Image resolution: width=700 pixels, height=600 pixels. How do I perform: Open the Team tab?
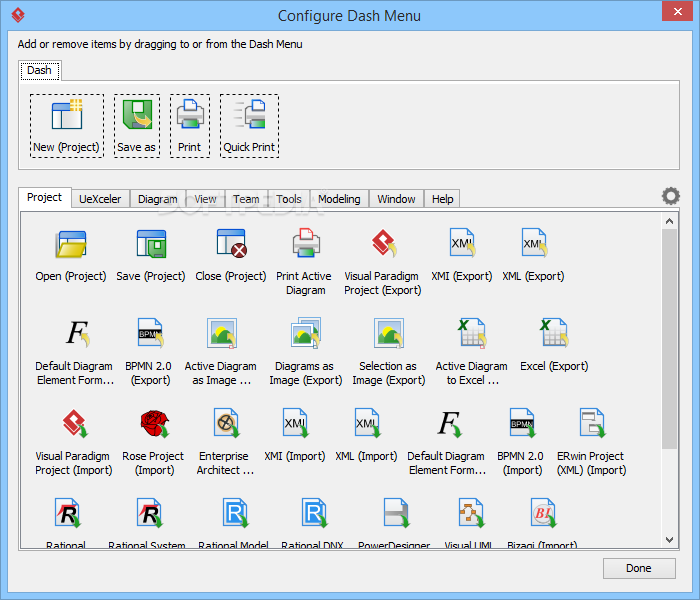(246, 199)
